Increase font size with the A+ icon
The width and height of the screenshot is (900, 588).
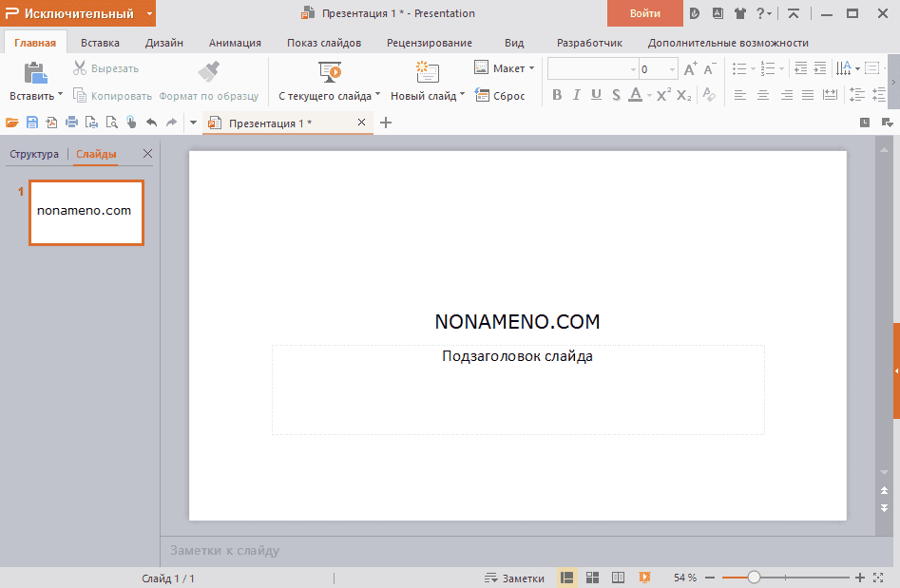(690, 69)
